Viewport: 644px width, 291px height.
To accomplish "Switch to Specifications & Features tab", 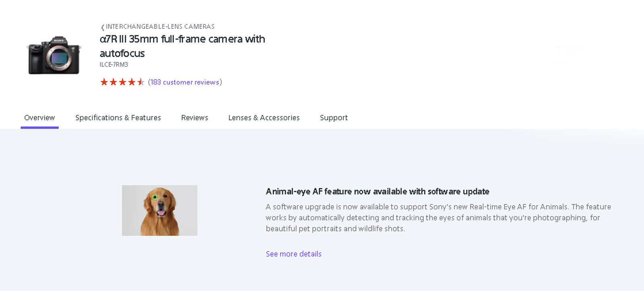I will (x=118, y=118).
